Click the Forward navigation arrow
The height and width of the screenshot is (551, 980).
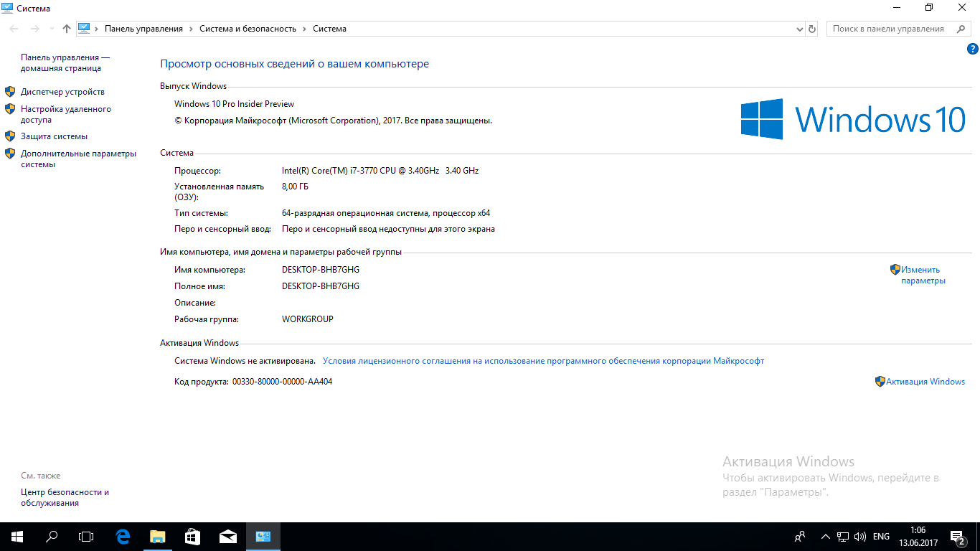[x=34, y=29]
